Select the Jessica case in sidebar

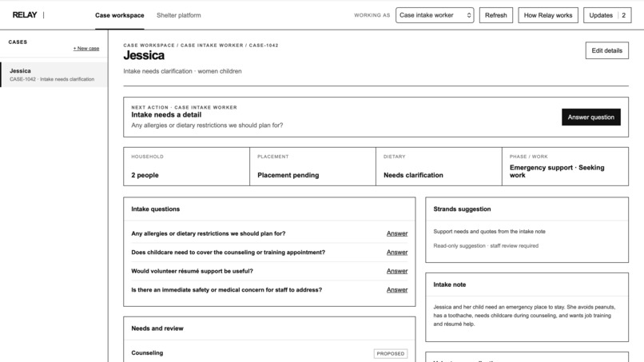pyautogui.click(x=54, y=75)
